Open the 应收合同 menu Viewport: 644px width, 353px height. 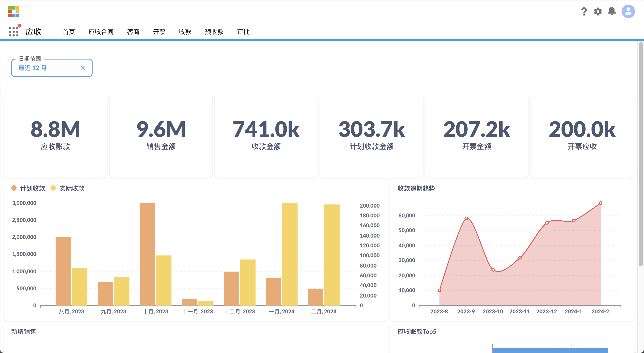pos(101,32)
